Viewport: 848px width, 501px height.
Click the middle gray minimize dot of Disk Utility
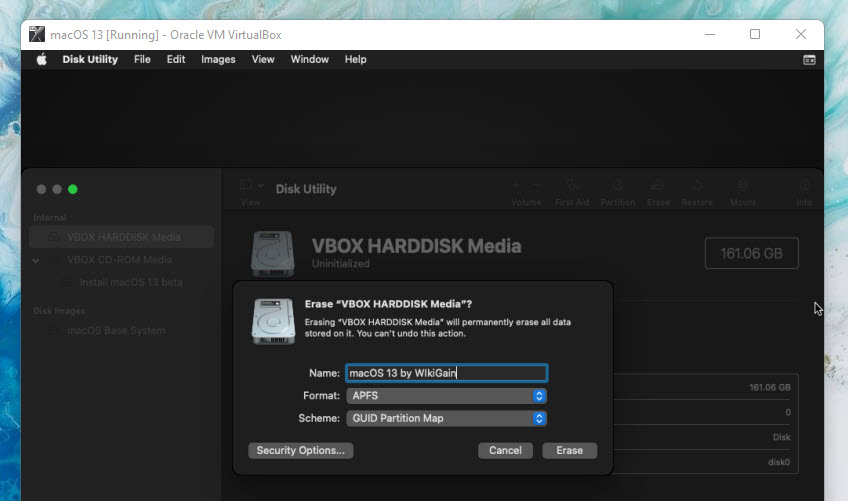57,189
